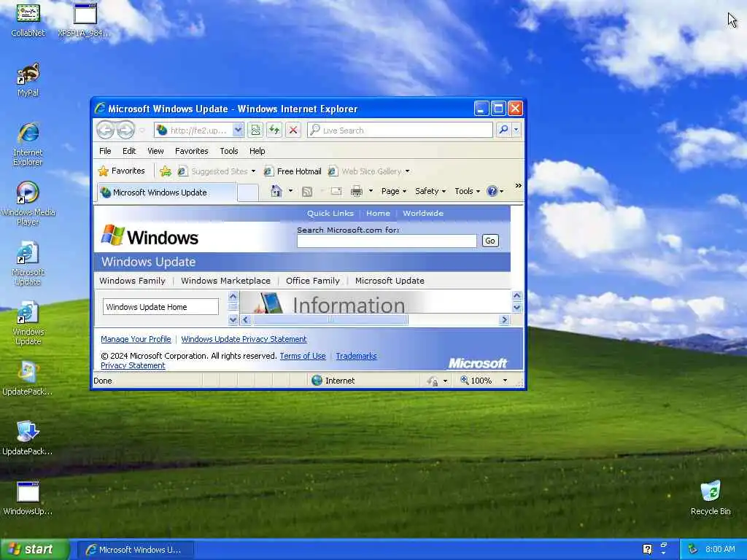Click the horizontal scrollbar thumb in content frame
747x560 pixels.
(330, 319)
